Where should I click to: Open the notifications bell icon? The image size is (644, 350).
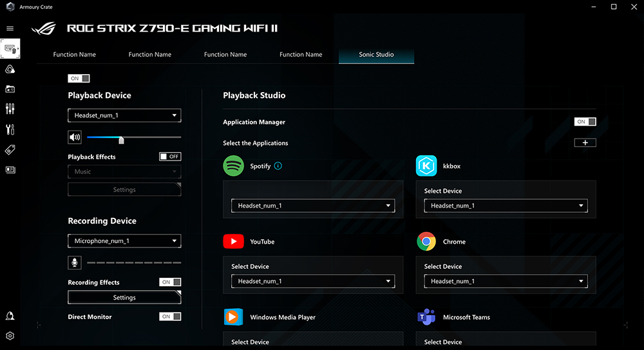pos(10,316)
